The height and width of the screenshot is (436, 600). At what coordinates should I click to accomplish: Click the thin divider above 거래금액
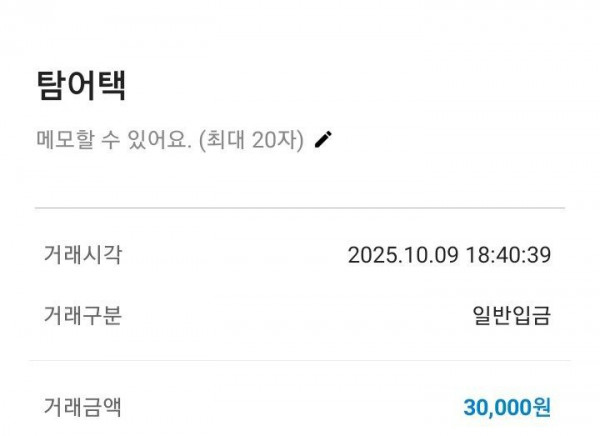click(300, 361)
